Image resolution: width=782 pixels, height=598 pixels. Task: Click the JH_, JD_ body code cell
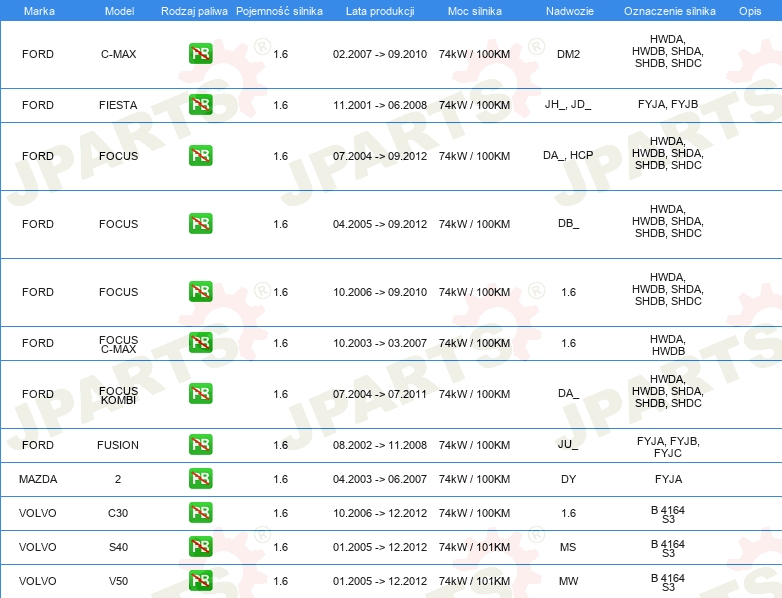[568, 104]
